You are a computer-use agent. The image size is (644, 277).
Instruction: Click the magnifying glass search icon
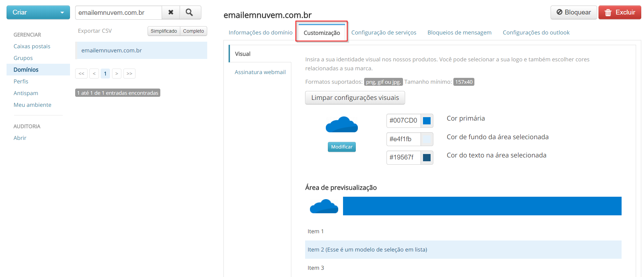pyautogui.click(x=189, y=13)
